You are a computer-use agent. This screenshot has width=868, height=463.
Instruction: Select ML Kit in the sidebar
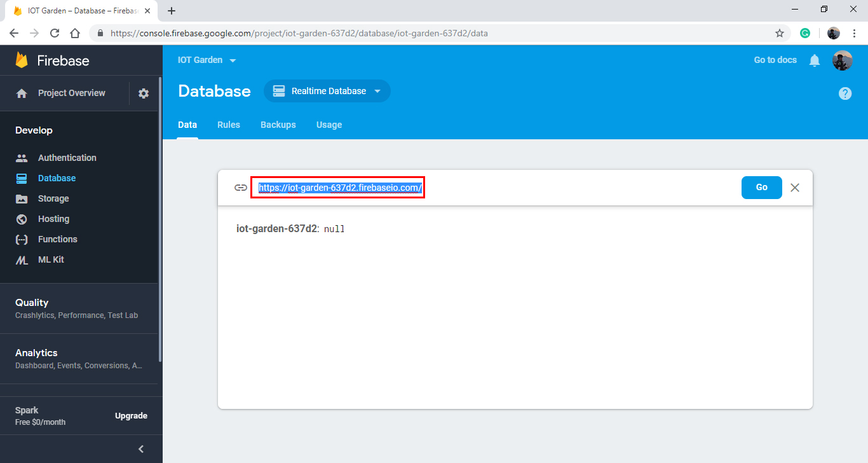pyautogui.click(x=51, y=259)
